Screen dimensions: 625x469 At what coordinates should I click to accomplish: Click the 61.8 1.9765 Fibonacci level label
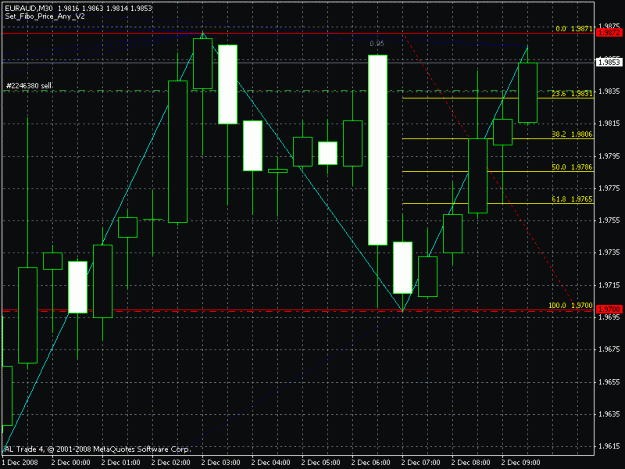point(572,199)
